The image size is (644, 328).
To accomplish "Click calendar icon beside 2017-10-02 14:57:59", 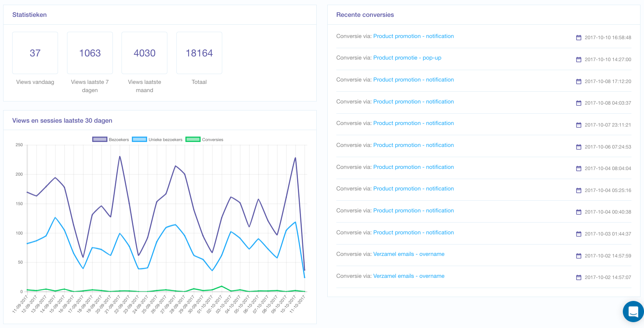I will (579, 256).
